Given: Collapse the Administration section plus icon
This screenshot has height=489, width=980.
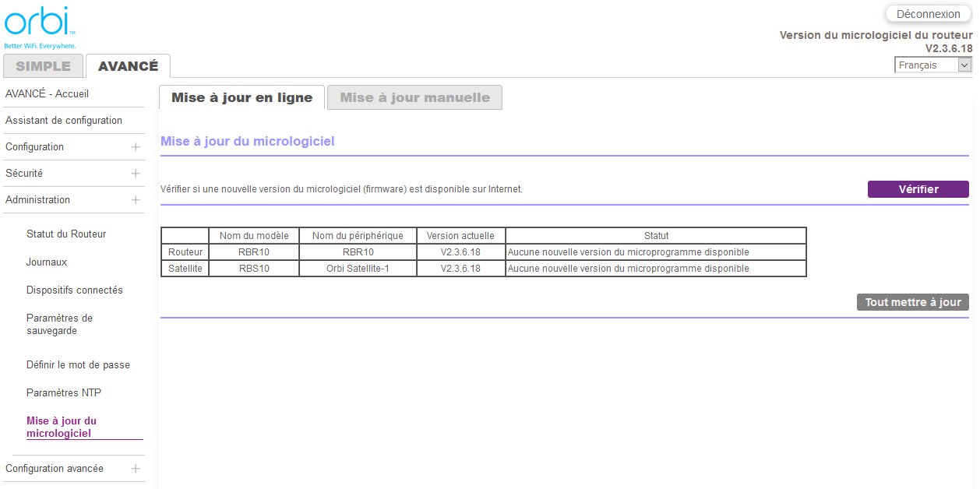Looking at the screenshot, I should (x=136, y=200).
